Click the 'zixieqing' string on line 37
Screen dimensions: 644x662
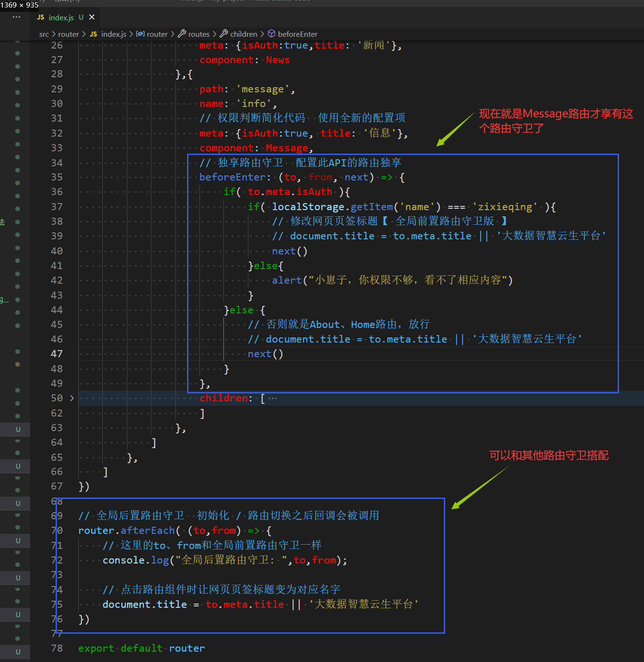coord(505,207)
